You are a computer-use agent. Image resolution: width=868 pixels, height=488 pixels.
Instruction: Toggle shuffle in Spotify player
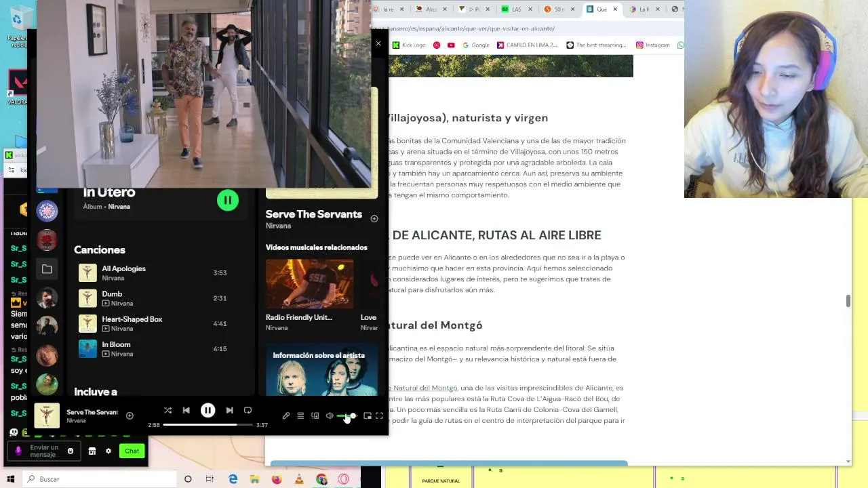[167, 410]
